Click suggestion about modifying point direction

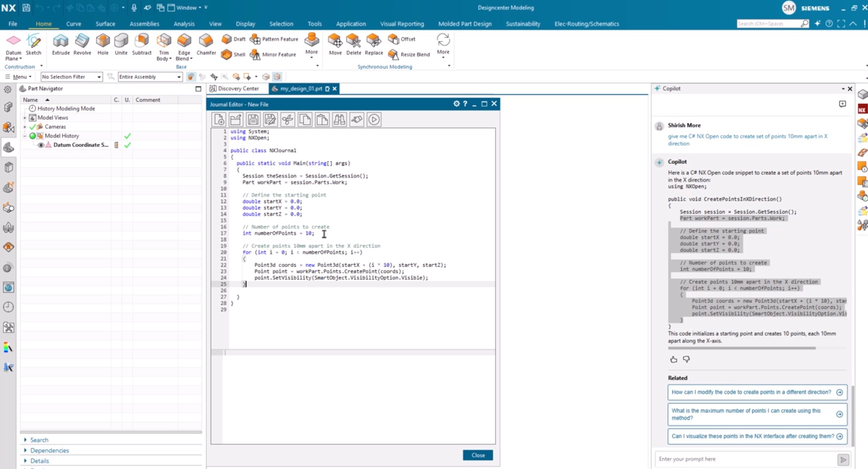click(751, 392)
